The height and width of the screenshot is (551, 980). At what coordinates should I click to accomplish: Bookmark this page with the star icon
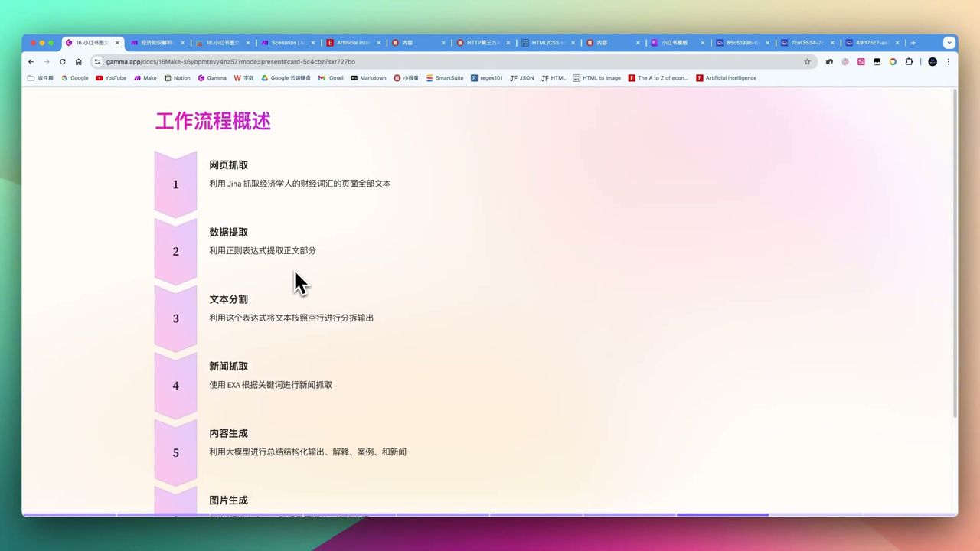click(807, 61)
